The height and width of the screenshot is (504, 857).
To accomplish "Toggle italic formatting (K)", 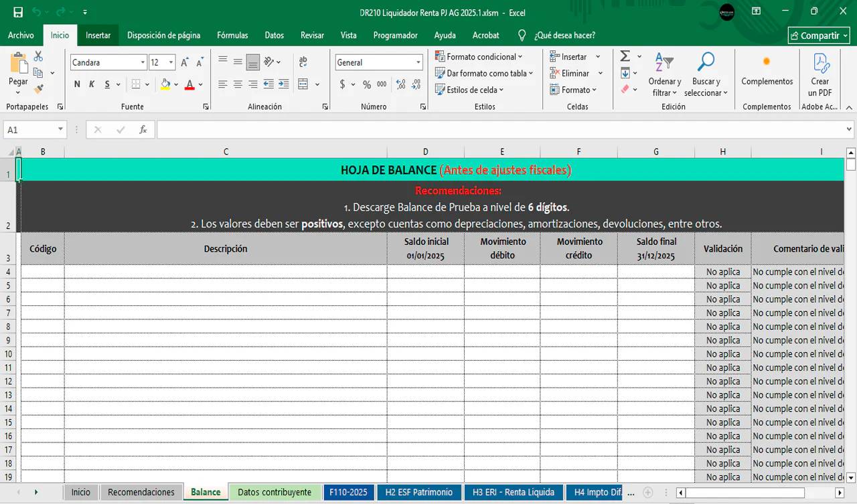I will pyautogui.click(x=92, y=84).
